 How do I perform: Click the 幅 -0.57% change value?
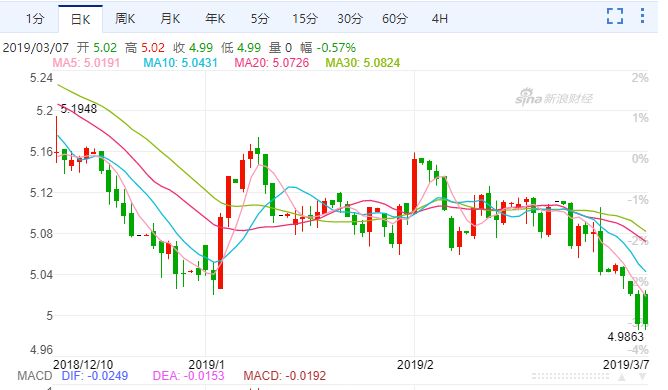(x=328, y=47)
